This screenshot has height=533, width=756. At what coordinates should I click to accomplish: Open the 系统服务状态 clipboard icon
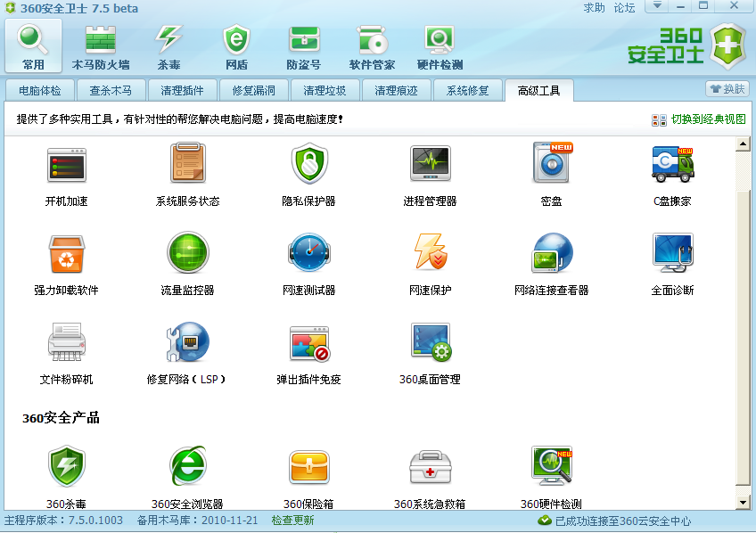click(187, 163)
